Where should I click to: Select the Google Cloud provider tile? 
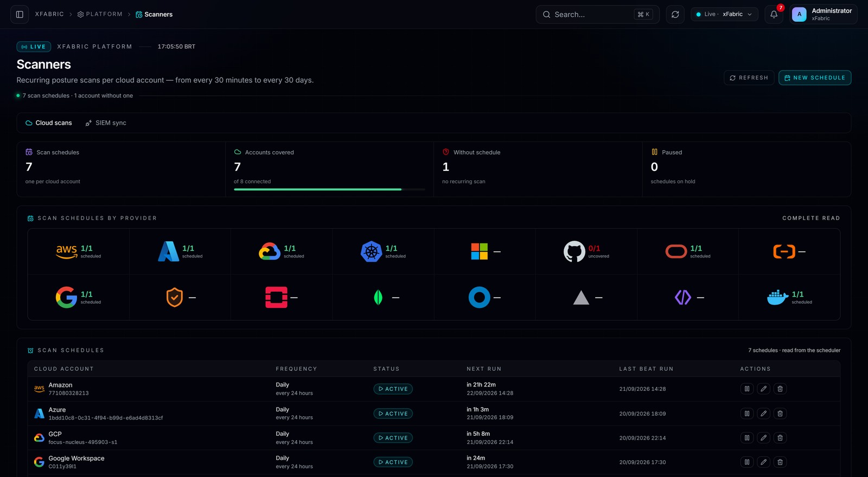click(282, 252)
